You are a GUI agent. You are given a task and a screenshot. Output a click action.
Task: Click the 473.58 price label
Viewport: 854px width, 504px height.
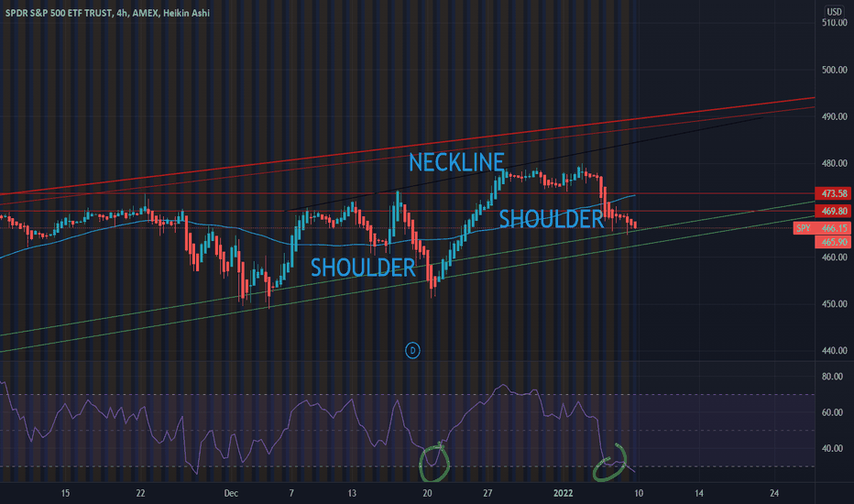[833, 193]
